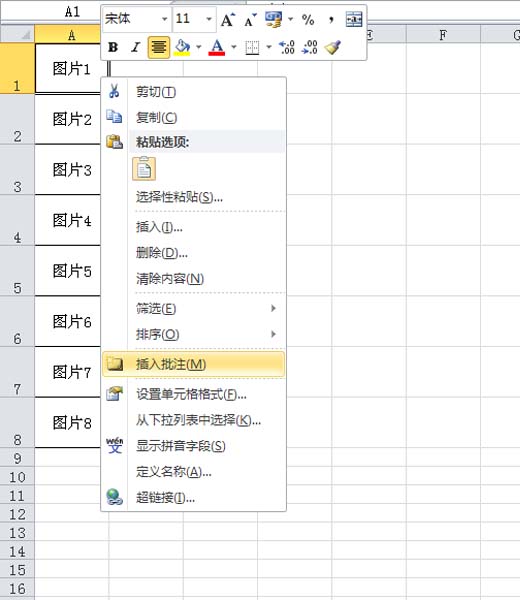This screenshot has width=520, height=600.
Task: Expand the 排序(O) submenu
Action: click(x=194, y=334)
